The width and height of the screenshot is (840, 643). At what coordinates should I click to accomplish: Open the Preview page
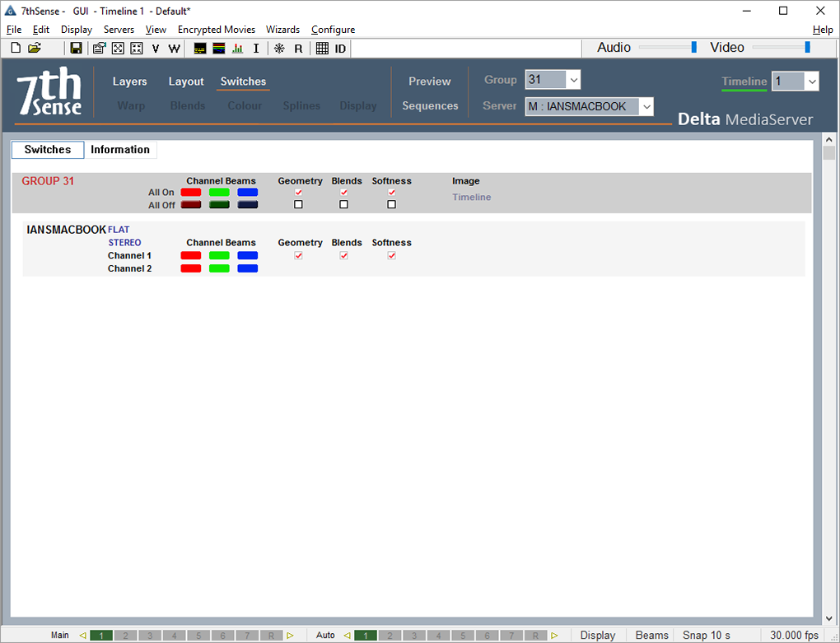pyautogui.click(x=430, y=82)
